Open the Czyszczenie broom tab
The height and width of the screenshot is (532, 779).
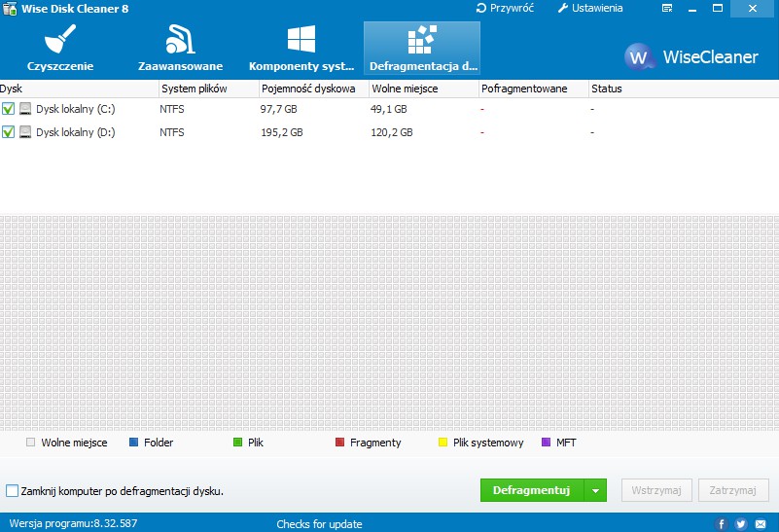click(x=60, y=48)
